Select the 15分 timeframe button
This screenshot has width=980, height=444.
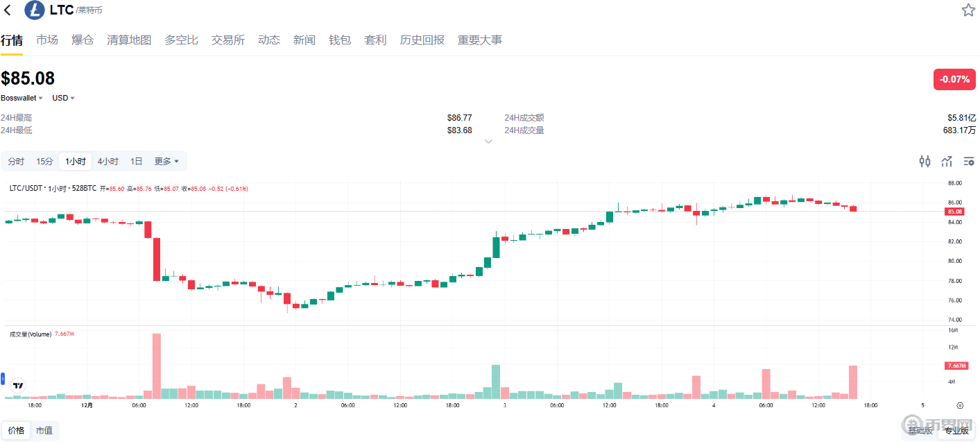(x=44, y=162)
